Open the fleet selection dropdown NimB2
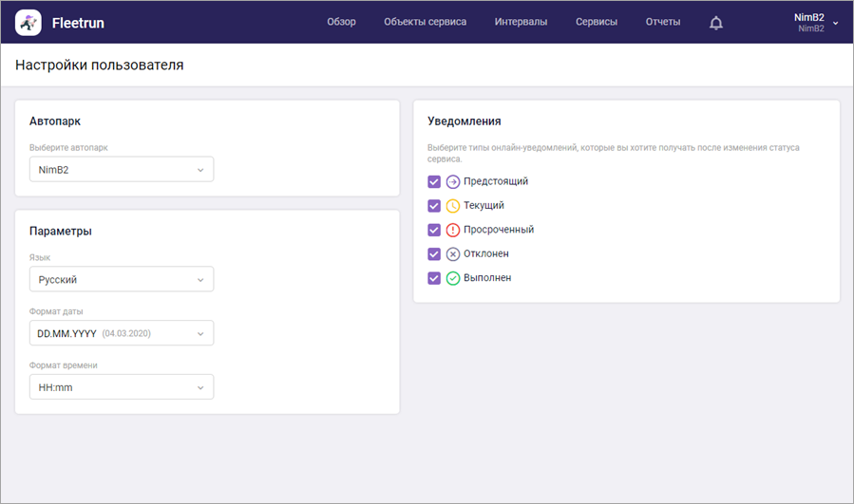 pyautogui.click(x=121, y=170)
